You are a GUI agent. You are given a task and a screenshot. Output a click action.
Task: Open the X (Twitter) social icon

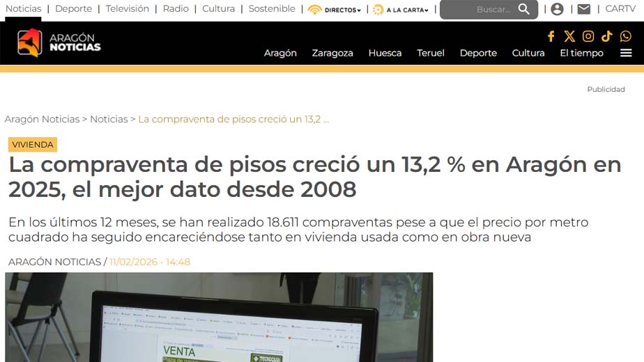pyautogui.click(x=569, y=36)
